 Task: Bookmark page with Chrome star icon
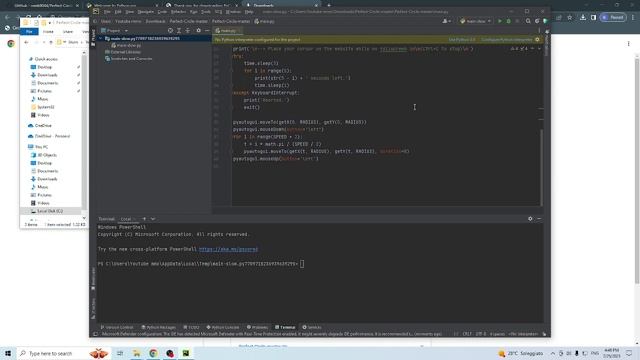click(x=570, y=18)
